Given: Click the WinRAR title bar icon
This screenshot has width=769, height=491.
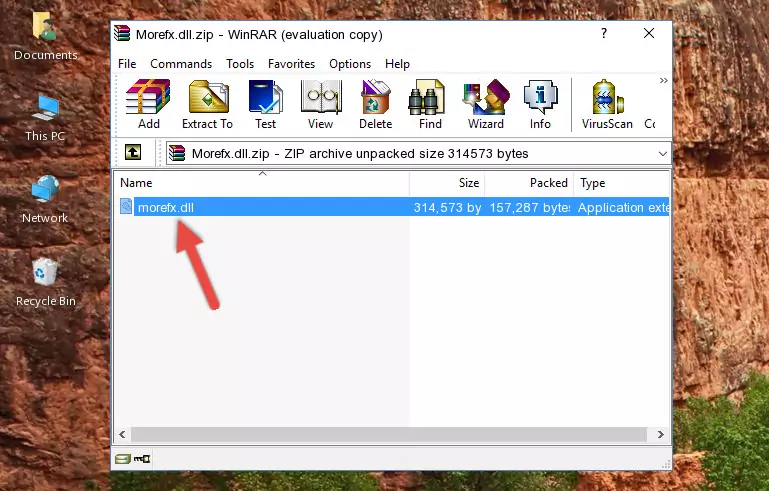Looking at the screenshot, I should [x=122, y=34].
